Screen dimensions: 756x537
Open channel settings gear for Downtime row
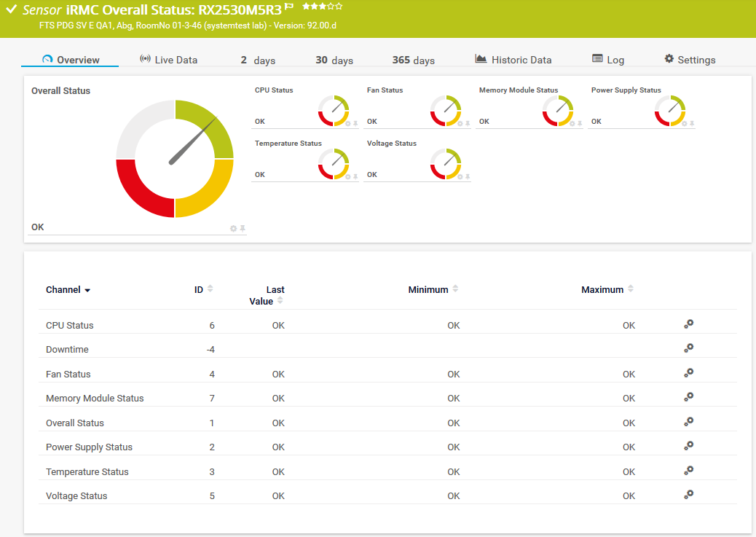(x=688, y=348)
